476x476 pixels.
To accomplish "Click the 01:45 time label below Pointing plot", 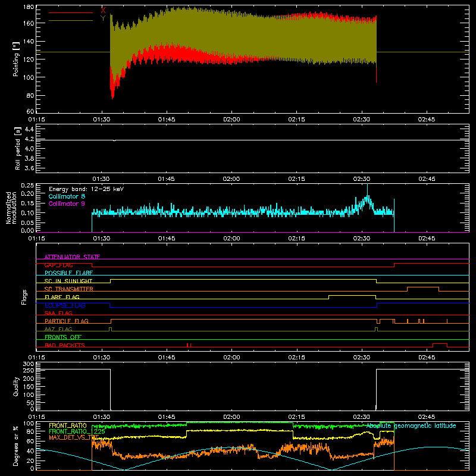I will (x=167, y=120).
